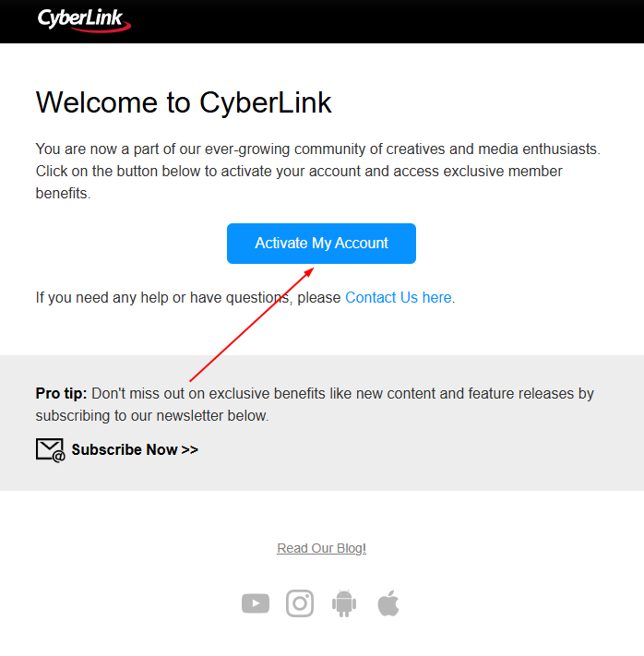Click the newsletter benefits tip text
The height and width of the screenshot is (656, 644).
click(315, 404)
